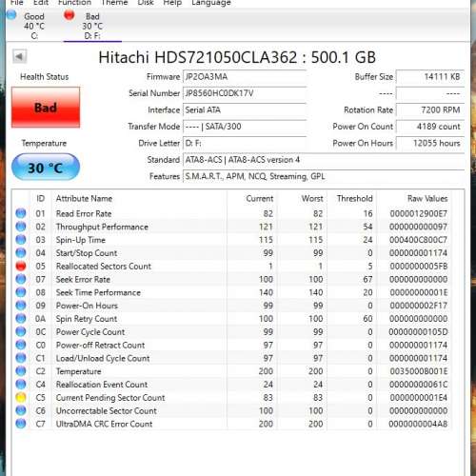Viewport: 476px width, 476px height.
Task: Click the blue status icon for Power-off Retract Count
Action: [21, 345]
